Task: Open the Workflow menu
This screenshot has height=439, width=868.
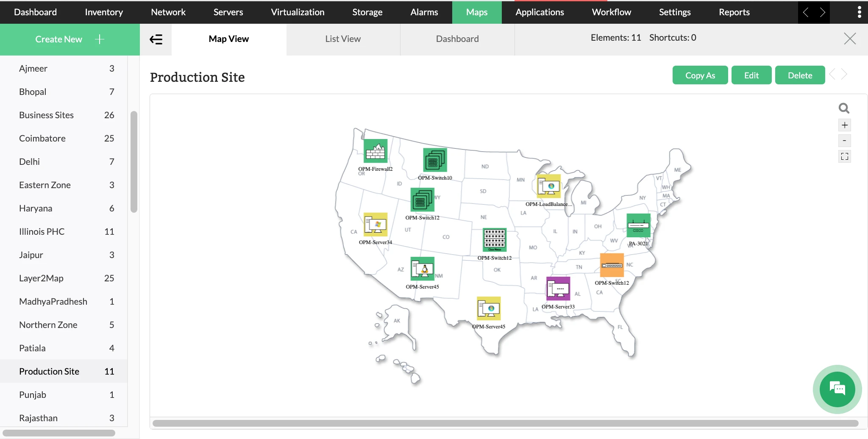Action: point(611,12)
